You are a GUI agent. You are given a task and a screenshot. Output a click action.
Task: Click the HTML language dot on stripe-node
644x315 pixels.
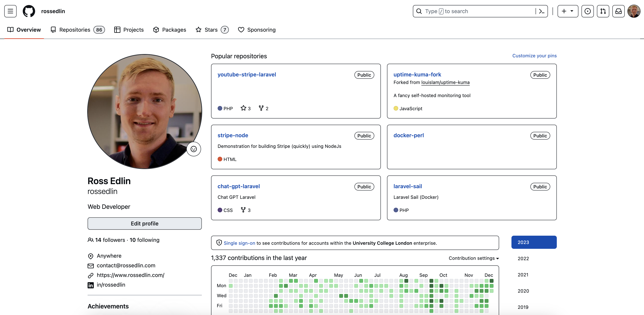220,159
